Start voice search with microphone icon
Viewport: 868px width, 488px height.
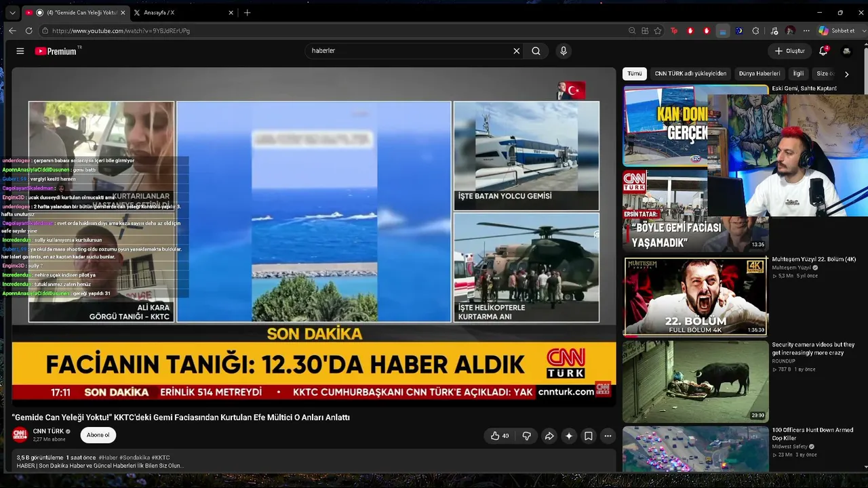563,51
